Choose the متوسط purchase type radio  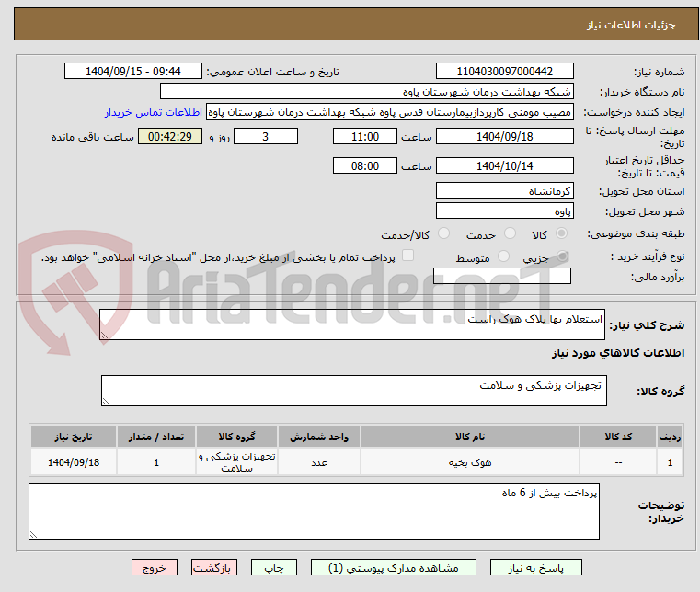[503, 256]
